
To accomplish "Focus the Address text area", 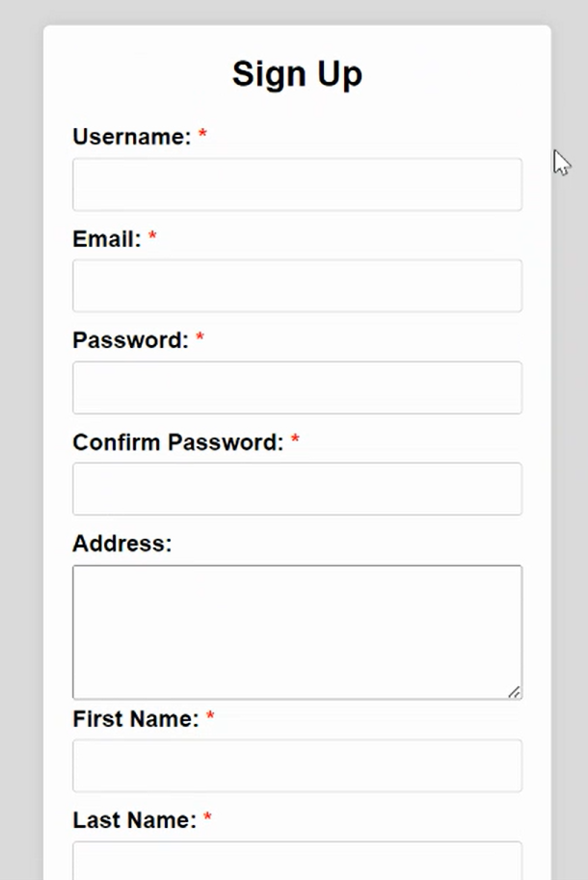I will coord(297,631).
